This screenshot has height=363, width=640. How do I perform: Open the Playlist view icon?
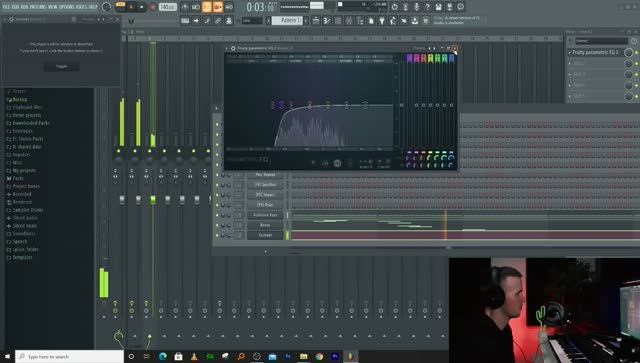coord(316,20)
